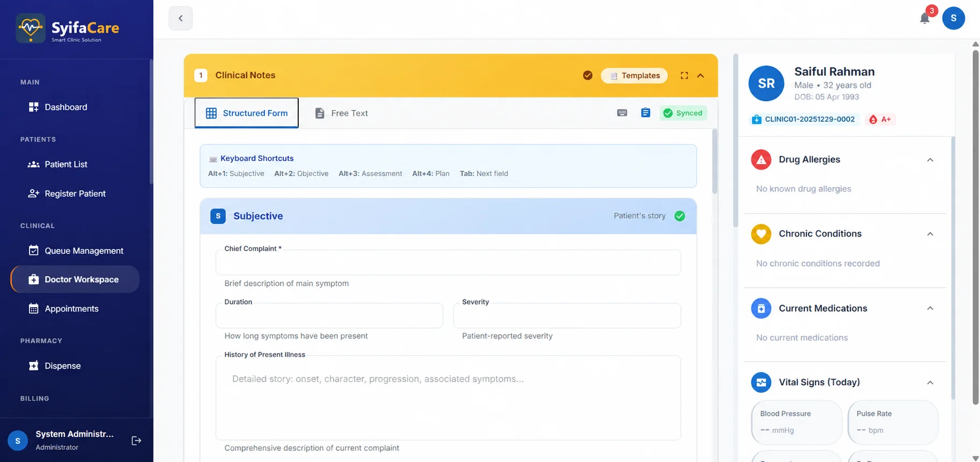Click into the Severity field
This screenshot has height=462, width=980.
567,316
